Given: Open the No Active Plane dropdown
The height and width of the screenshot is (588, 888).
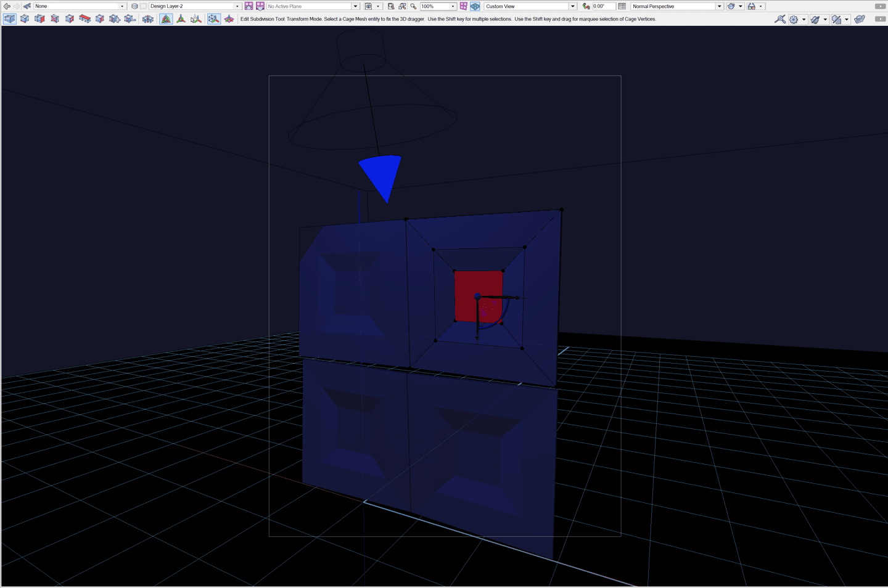Looking at the screenshot, I should pos(313,6).
